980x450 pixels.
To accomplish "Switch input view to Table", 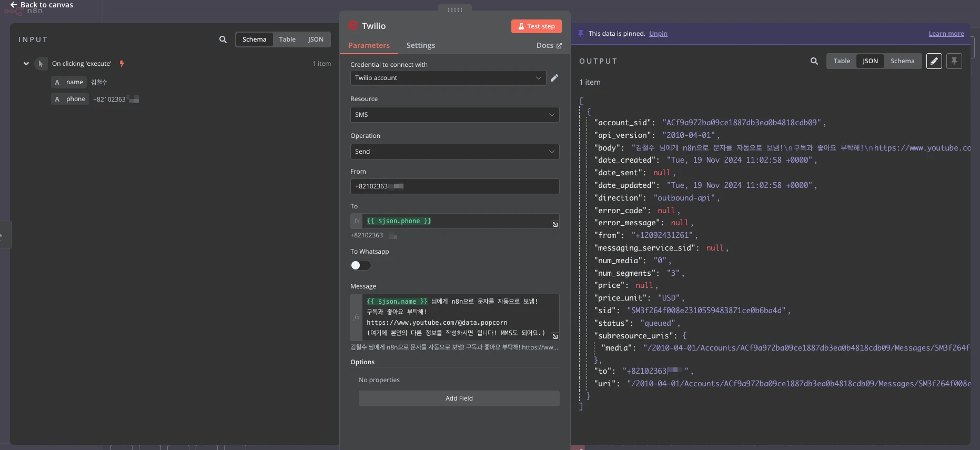I will (x=287, y=39).
